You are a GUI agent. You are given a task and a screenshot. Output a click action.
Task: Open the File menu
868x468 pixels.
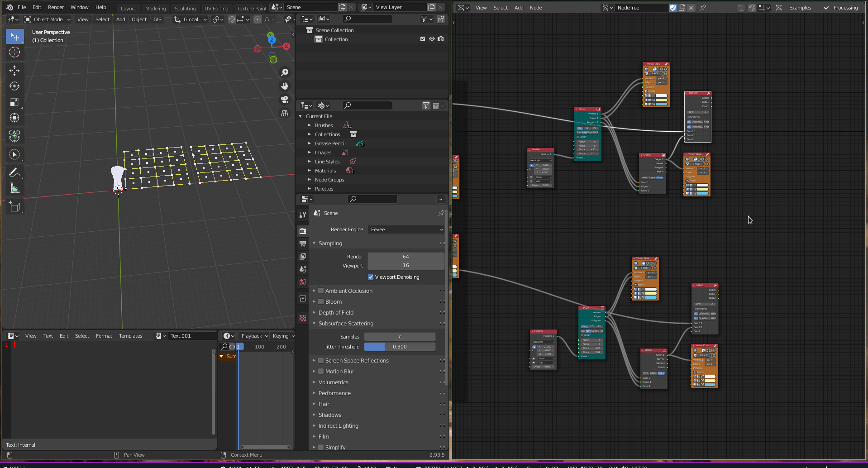click(x=22, y=7)
